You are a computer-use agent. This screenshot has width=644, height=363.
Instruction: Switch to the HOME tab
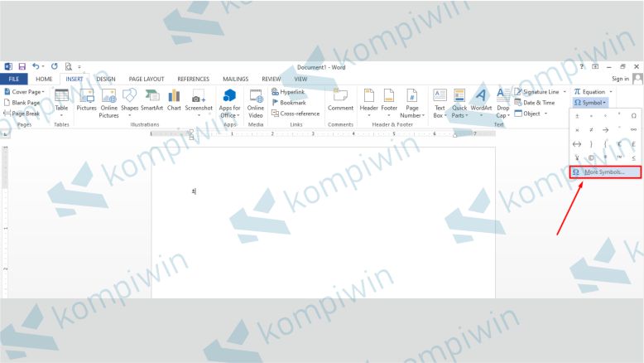(x=44, y=79)
